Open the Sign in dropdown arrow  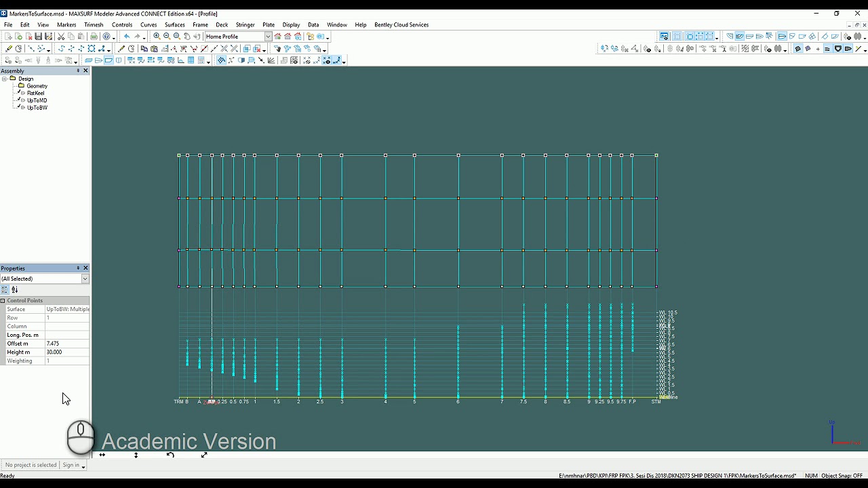tap(83, 466)
